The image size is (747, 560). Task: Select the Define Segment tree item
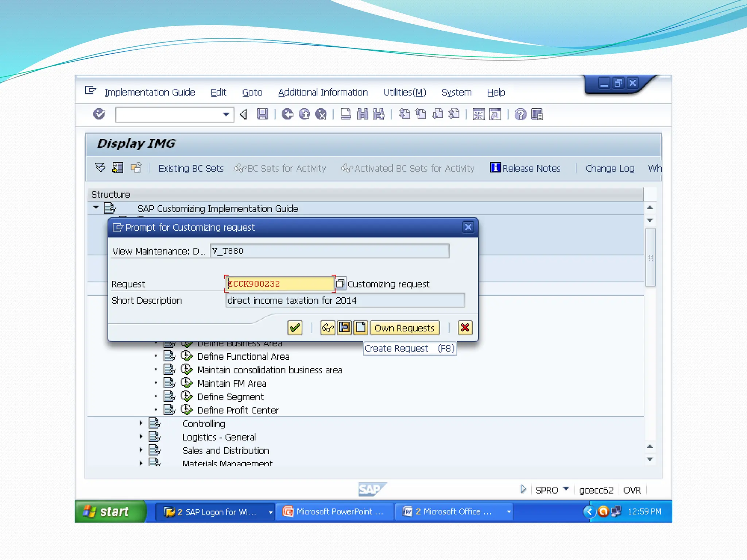point(230,397)
